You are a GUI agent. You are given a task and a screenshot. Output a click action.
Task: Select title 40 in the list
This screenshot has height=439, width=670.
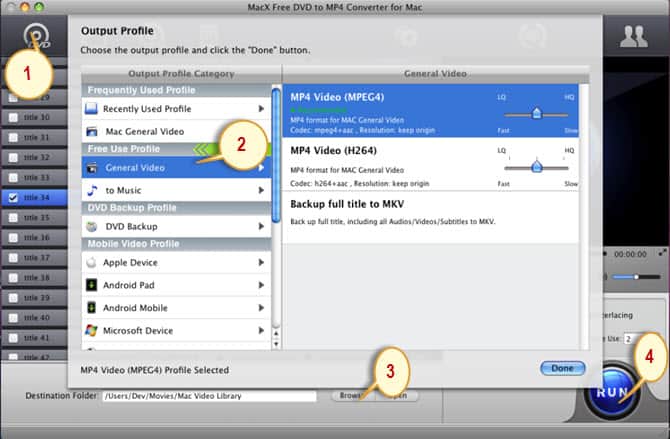click(34, 318)
